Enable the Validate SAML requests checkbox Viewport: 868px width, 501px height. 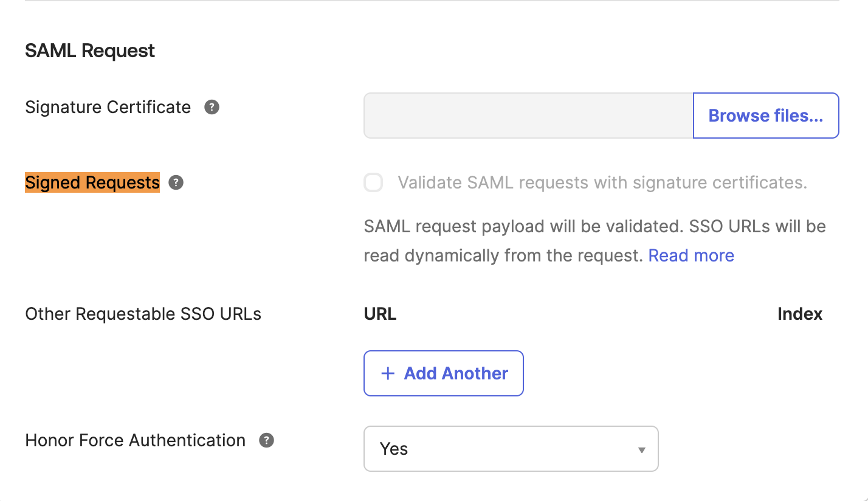click(373, 182)
